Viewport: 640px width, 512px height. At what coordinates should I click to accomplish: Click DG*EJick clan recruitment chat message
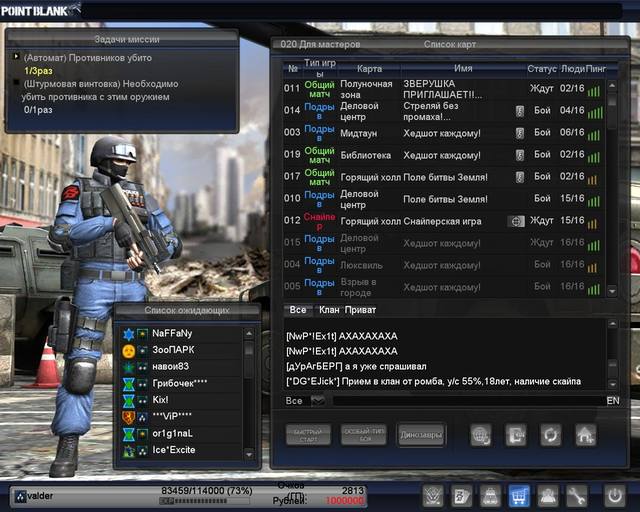[x=433, y=382]
